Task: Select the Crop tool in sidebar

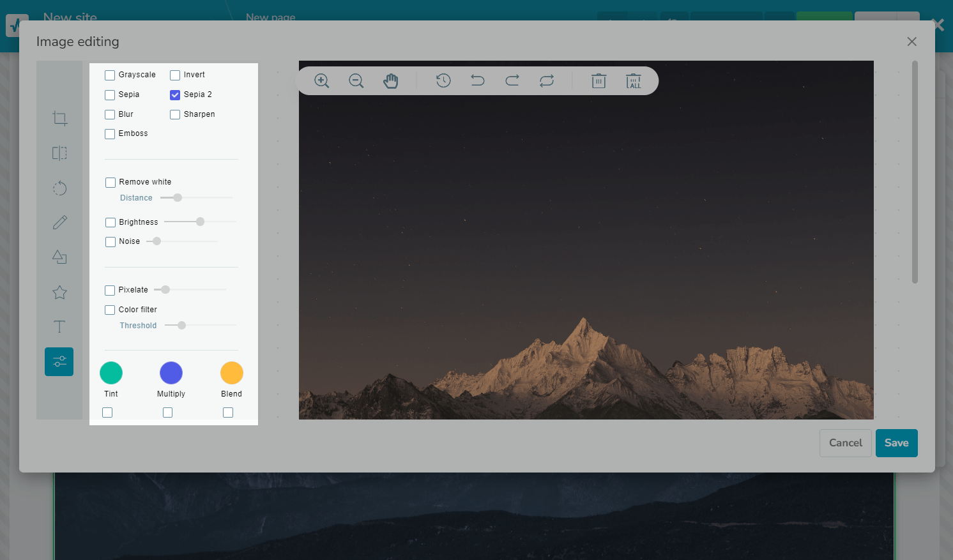Action: pyautogui.click(x=59, y=118)
